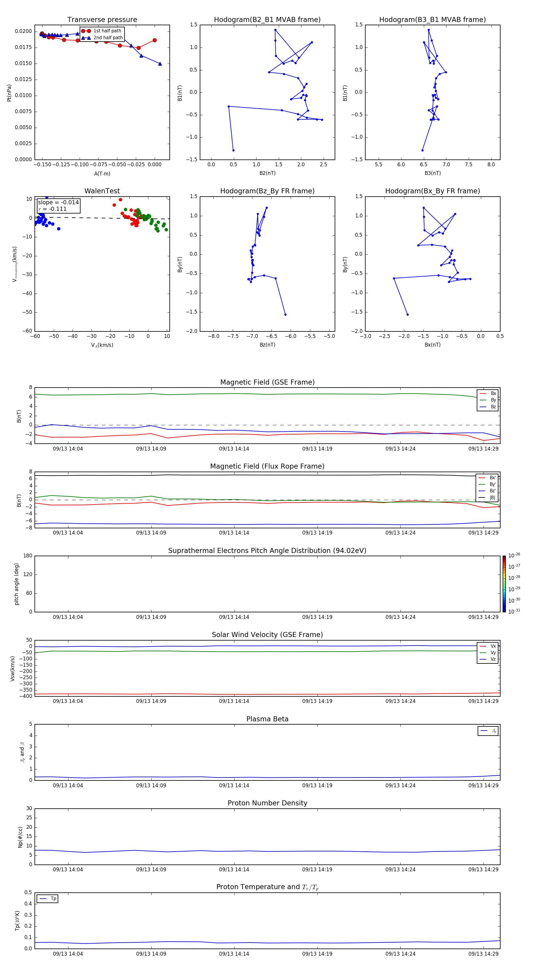The width and height of the screenshot is (535, 980).
Task: Select "Bz" in the GSE magnetic field legend
Action: coord(488,407)
